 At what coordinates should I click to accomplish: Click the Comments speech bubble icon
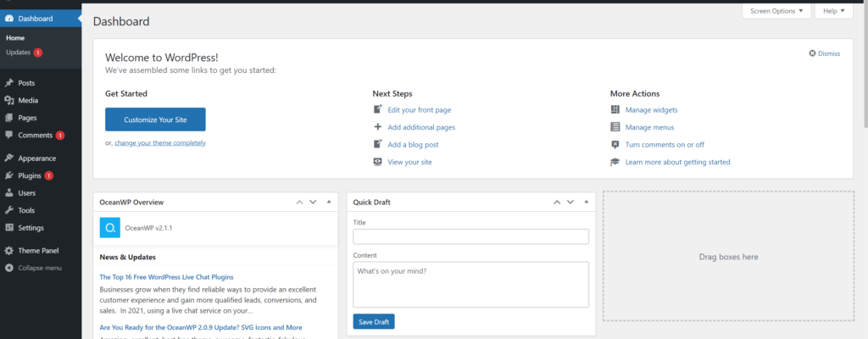click(8, 135)
